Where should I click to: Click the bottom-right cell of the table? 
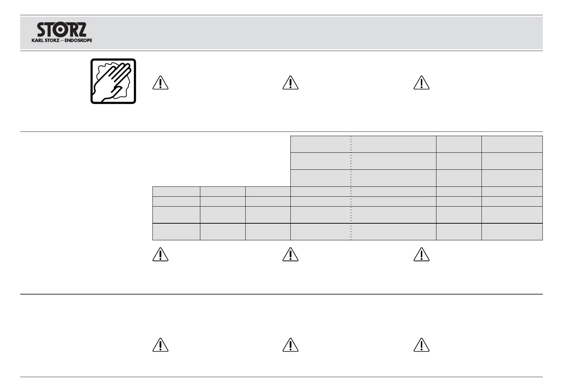pyautogui.click(x=512, y=232)
